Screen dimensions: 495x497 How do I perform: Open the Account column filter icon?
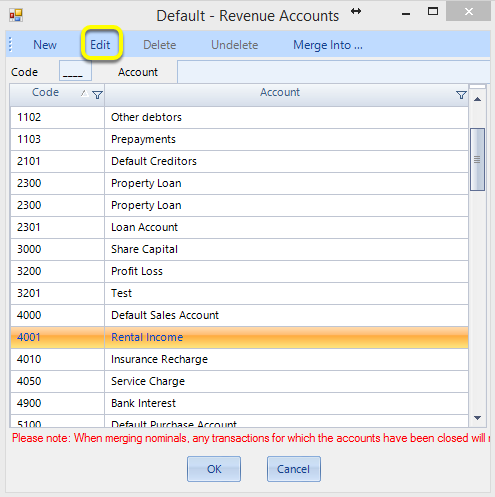coord(461,95)
